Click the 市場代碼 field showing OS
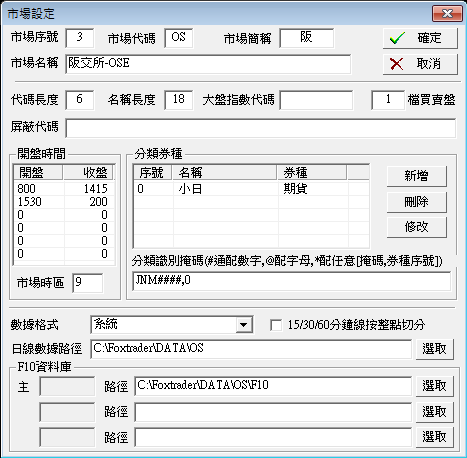The image size is (467, 458). click(179, 38)
